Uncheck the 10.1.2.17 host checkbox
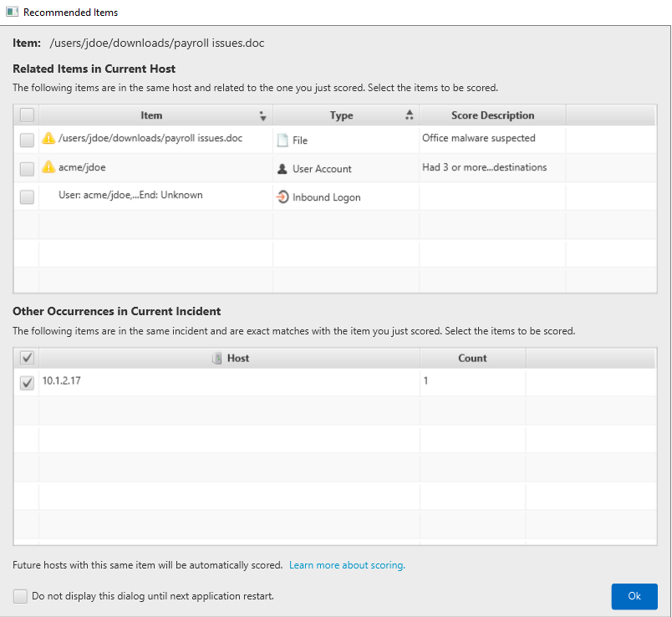 pos(27,382)
